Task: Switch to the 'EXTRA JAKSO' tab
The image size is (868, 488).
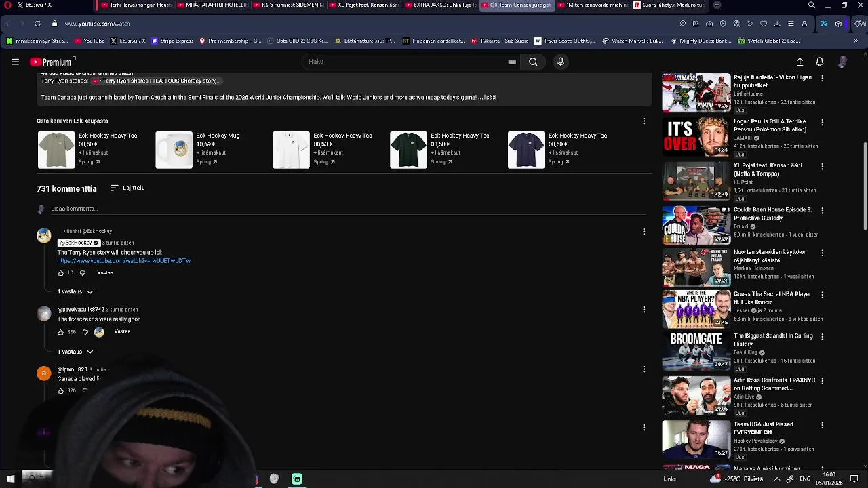Action: (439, 5)
